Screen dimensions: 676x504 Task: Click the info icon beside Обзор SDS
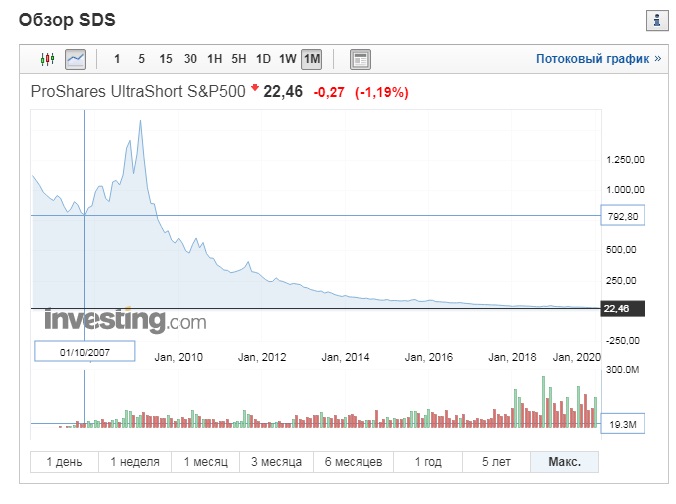657,19
